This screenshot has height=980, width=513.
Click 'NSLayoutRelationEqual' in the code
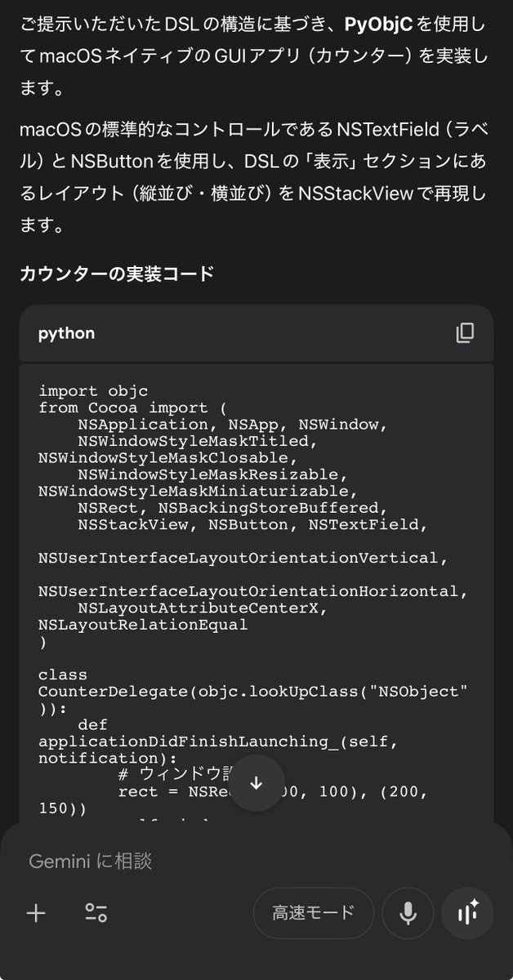[x=143, y=626]
